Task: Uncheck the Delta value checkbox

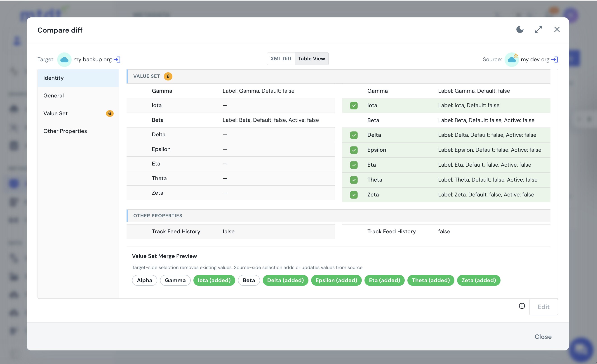Action: click(354, 135)
